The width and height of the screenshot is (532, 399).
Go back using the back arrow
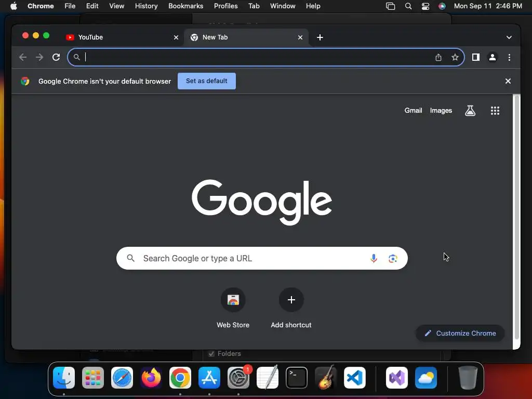point(23,57)
